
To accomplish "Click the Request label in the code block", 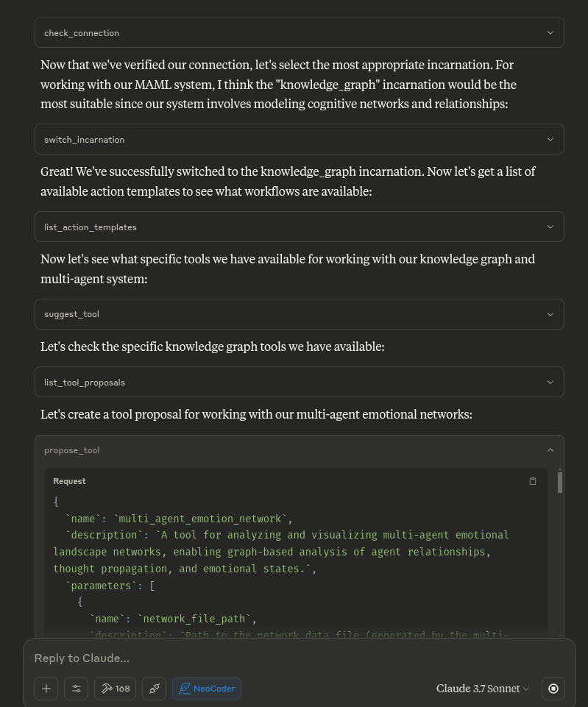I will click(x=69, y=481).
